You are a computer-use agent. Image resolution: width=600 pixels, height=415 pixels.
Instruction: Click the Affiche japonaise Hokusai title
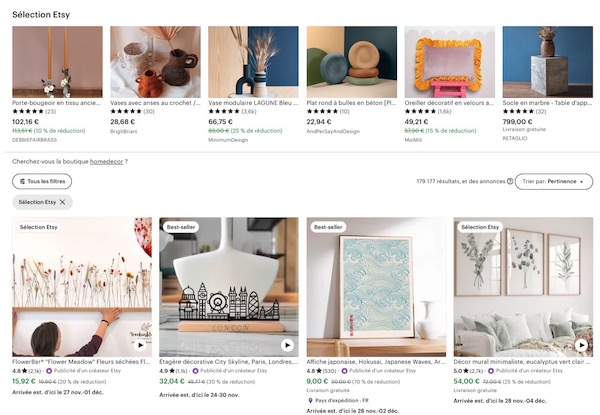[375, 360]
